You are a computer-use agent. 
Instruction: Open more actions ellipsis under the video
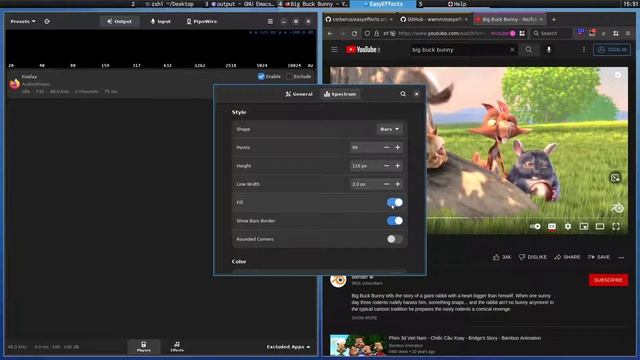click(621, 257)
